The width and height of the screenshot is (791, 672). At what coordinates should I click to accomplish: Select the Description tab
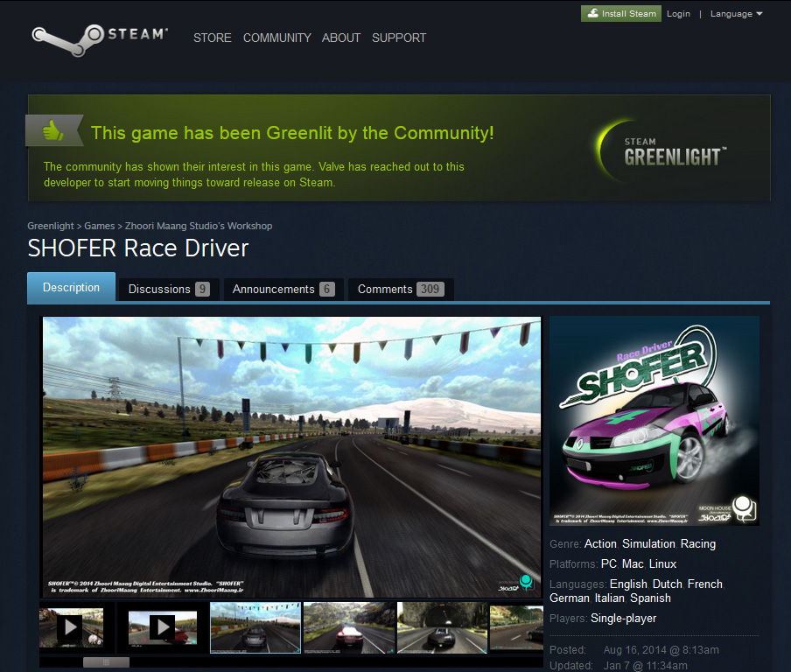(71, 288)
